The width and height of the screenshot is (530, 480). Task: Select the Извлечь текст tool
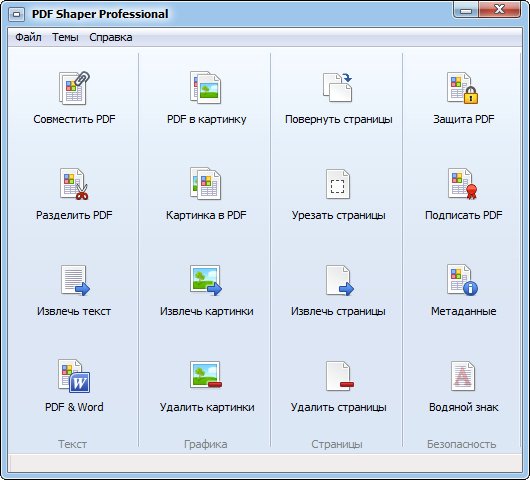click(74, 290)
